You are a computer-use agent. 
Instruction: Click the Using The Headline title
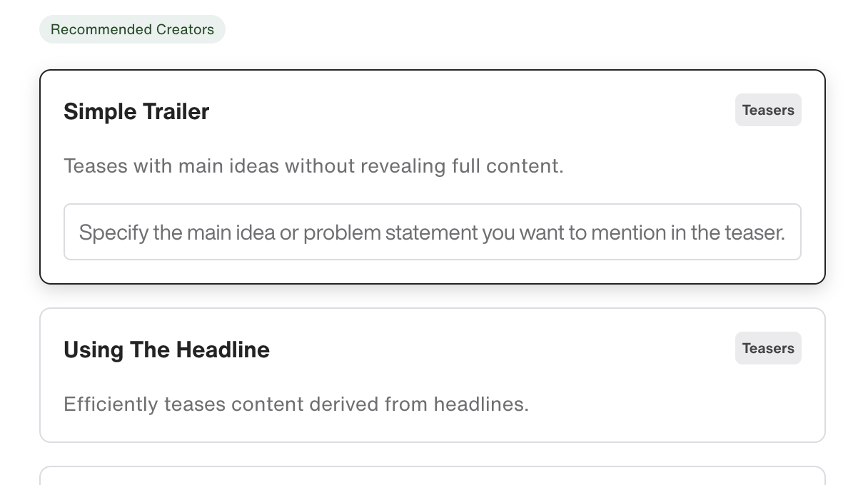(166, 349)
